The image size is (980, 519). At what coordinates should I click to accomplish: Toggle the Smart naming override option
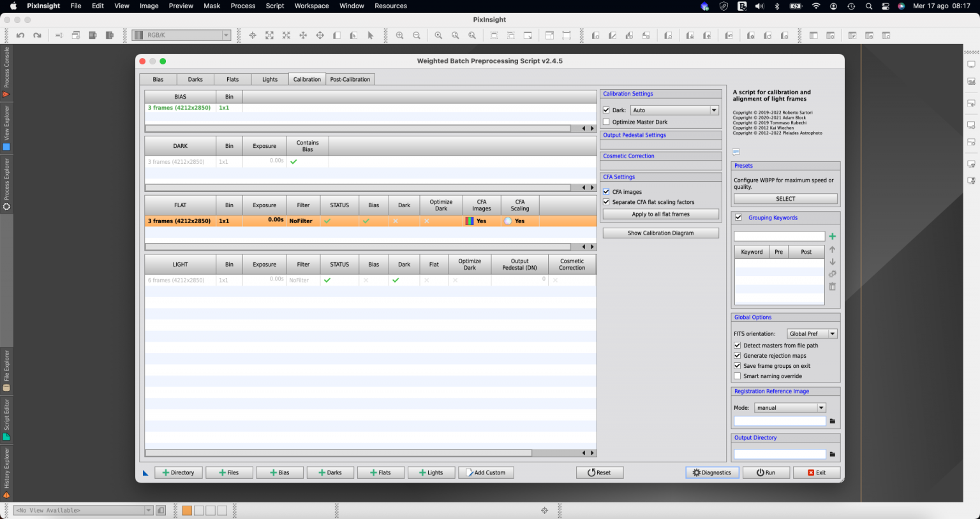click(738, 376)
